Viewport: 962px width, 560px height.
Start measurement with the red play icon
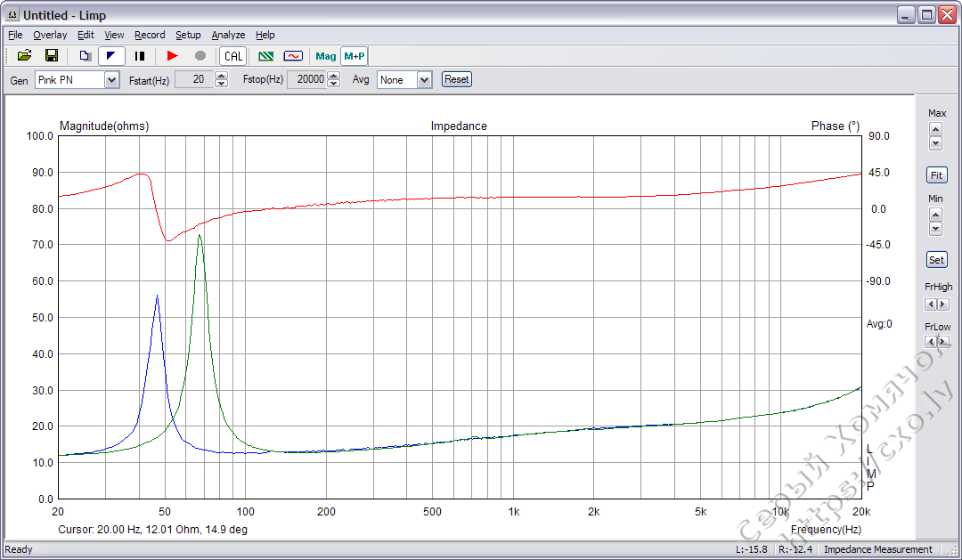(x=171, y=55)
